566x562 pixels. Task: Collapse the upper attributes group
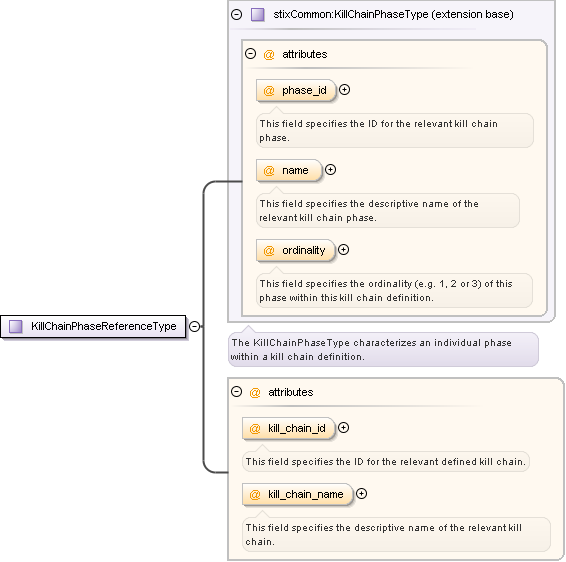(251, 54)
